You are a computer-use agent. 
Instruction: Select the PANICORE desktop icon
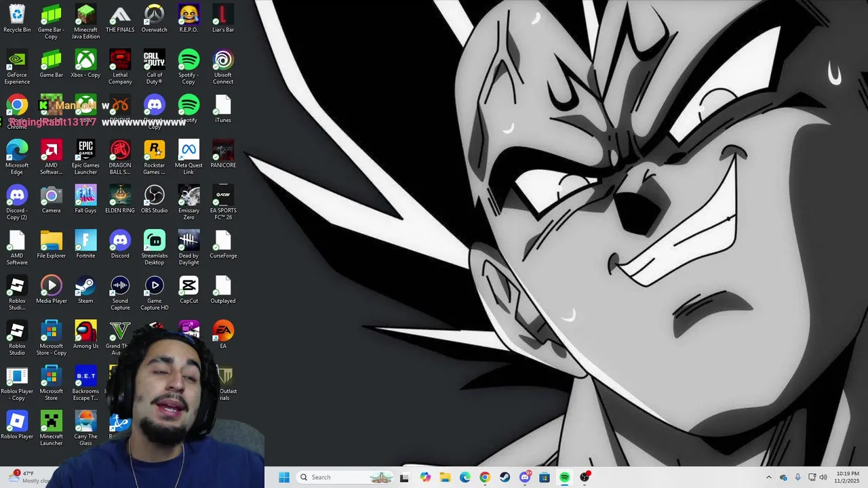(x=223, y=154)
